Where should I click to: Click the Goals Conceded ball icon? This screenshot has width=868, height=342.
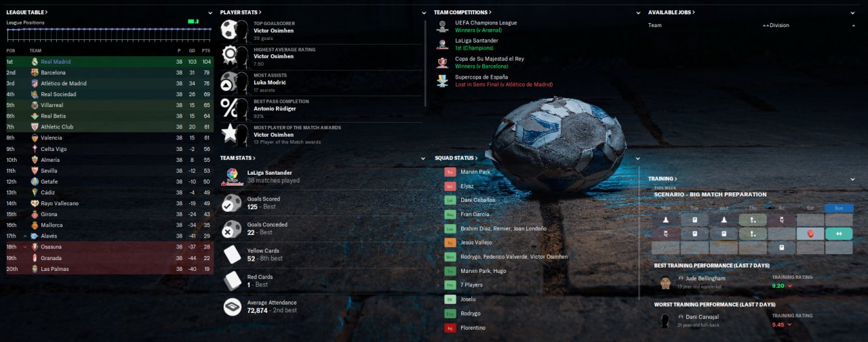[233, 228]
